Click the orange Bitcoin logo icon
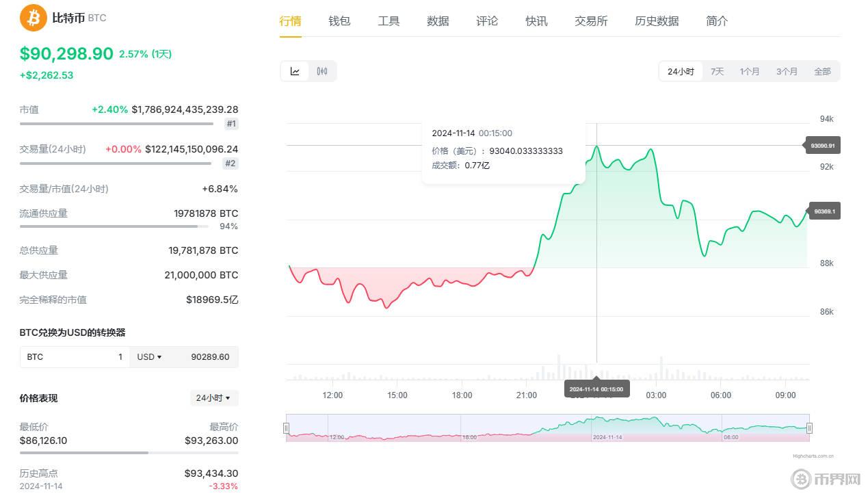Viewport: 868px width, 498px height. 34,18
